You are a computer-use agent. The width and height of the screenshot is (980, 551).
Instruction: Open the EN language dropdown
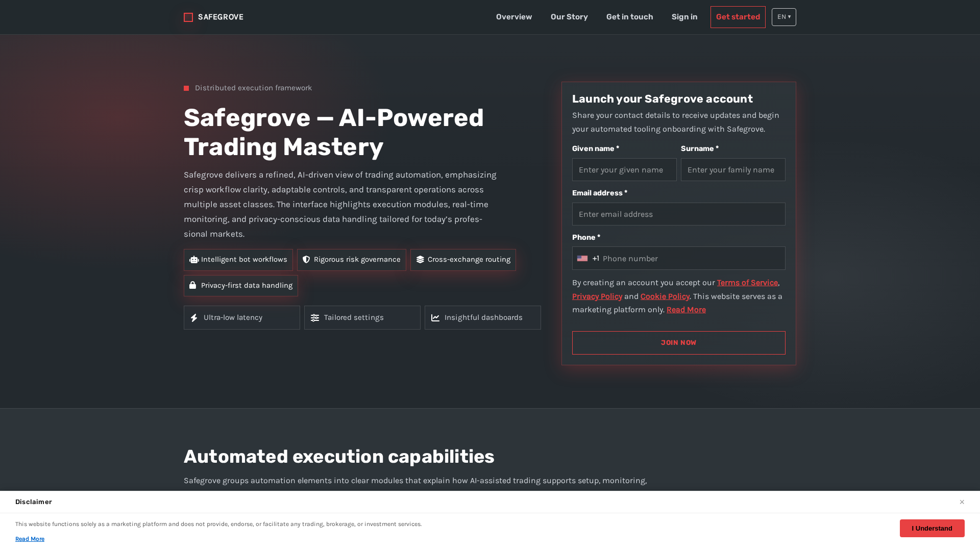(x=784, y=17)
